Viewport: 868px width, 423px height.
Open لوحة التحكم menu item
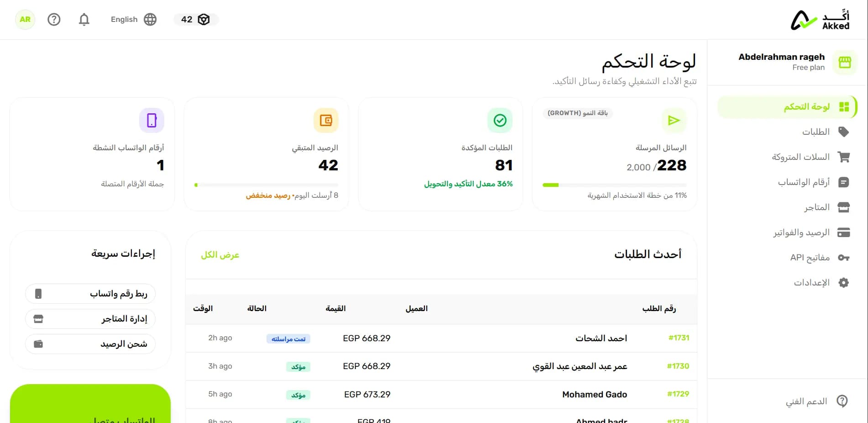pos(787,107)
